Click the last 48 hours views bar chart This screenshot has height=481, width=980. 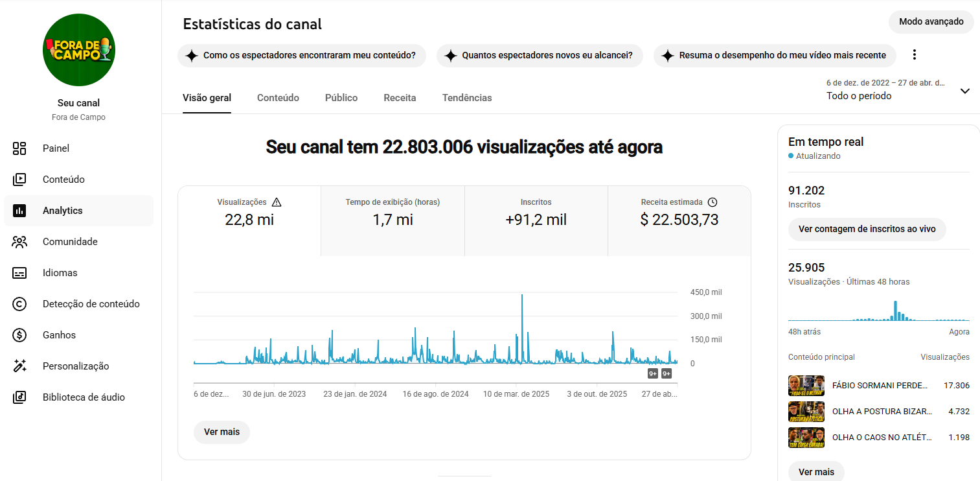(x=879, y=311)
